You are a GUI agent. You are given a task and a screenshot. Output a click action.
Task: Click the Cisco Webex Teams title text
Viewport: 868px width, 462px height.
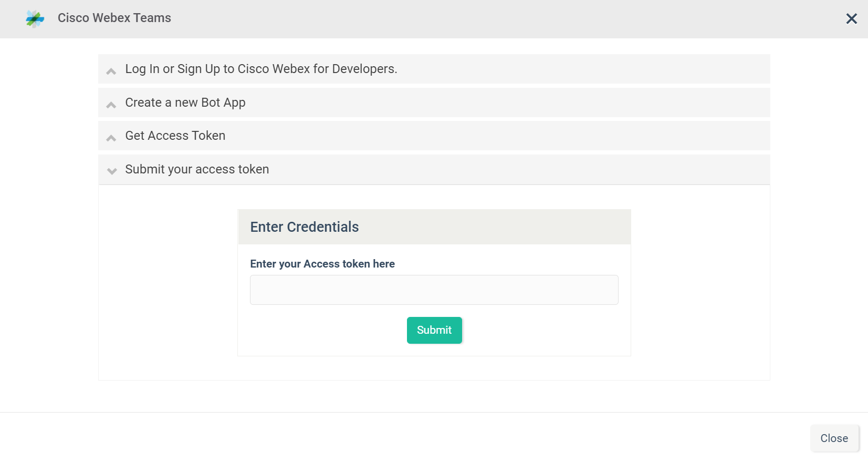point(114,18)
